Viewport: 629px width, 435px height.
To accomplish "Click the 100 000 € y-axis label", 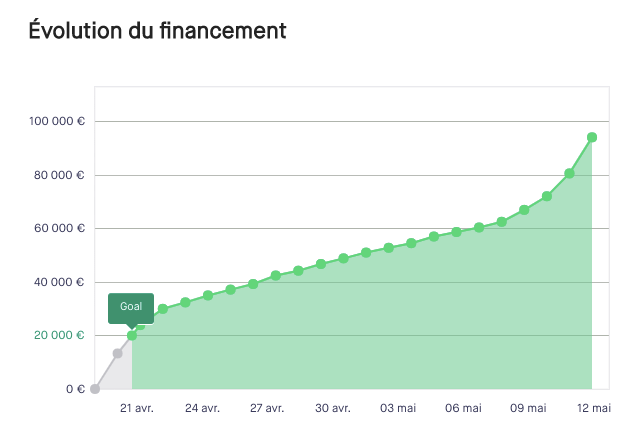I will (x=57, y=122).
